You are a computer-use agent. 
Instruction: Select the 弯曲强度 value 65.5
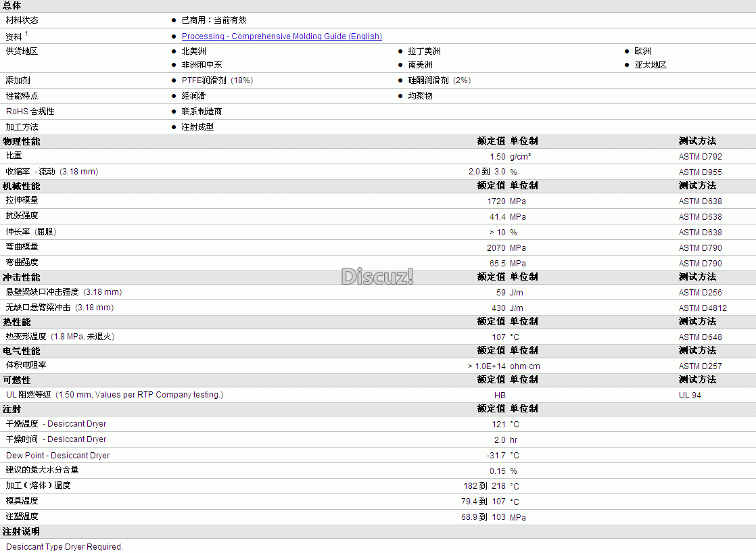[x=498, y=264]
